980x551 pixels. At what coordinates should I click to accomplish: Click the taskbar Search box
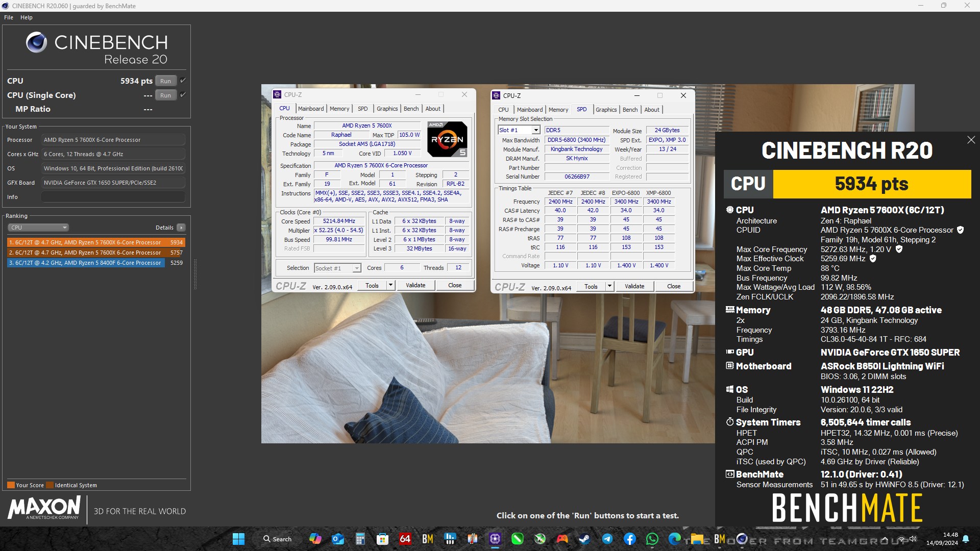(x=277, y=539)
